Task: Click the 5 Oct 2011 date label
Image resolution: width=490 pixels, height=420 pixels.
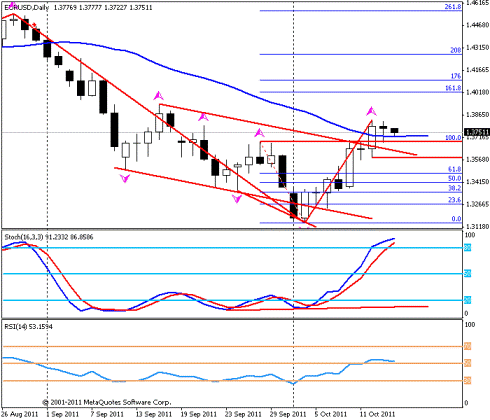Action: (x=331, y=414)
